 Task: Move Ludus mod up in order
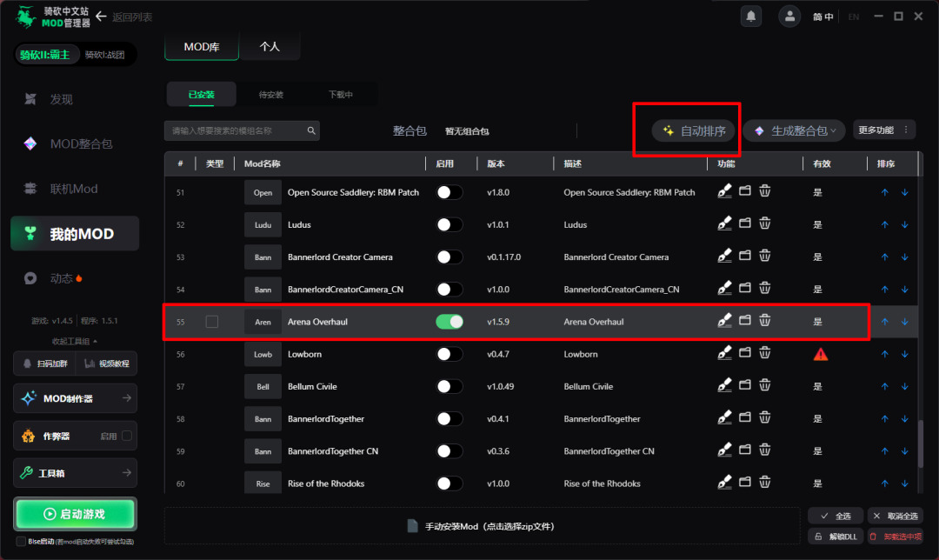[x=884, y=224]
